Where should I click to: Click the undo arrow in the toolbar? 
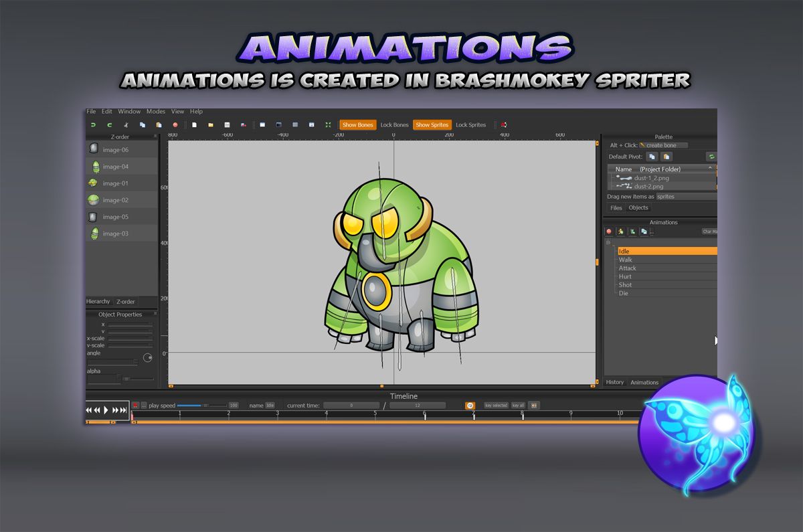point(93,125)
